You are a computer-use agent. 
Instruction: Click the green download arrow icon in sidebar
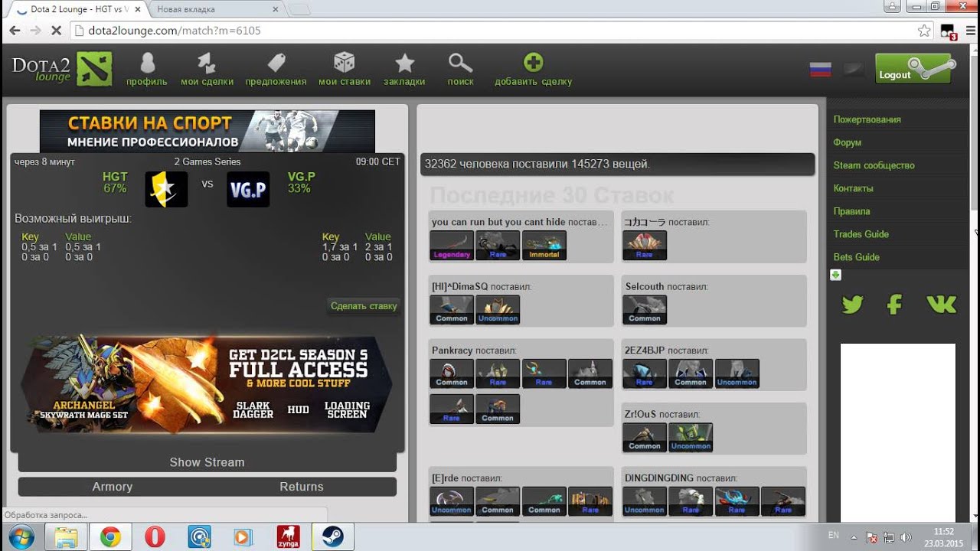point(836,275)
